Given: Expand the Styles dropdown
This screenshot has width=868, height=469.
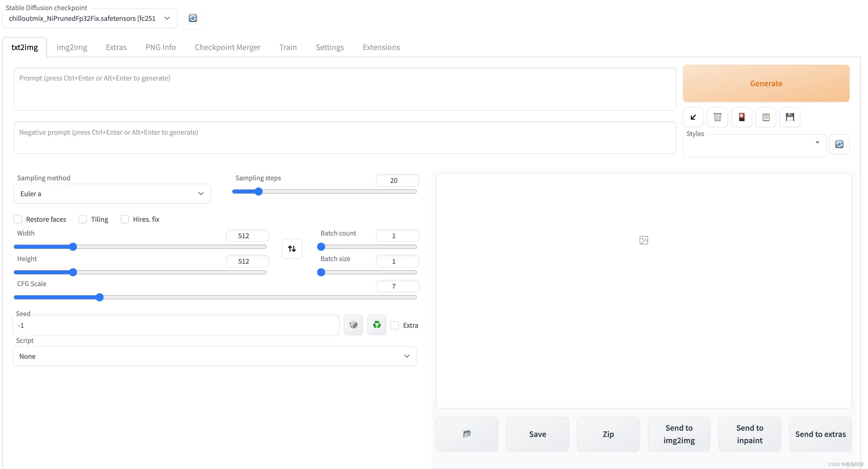Looking at the screenshot, I should point(754,146).
